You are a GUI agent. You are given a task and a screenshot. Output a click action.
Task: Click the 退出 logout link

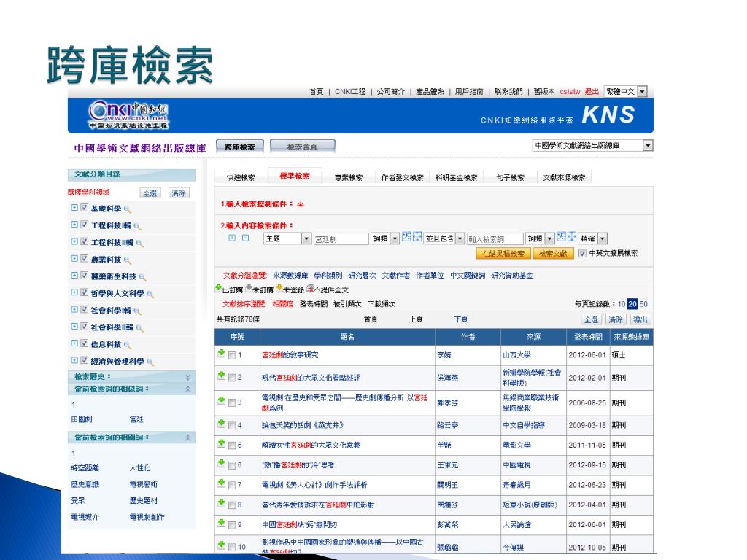(x=592, y=91)
